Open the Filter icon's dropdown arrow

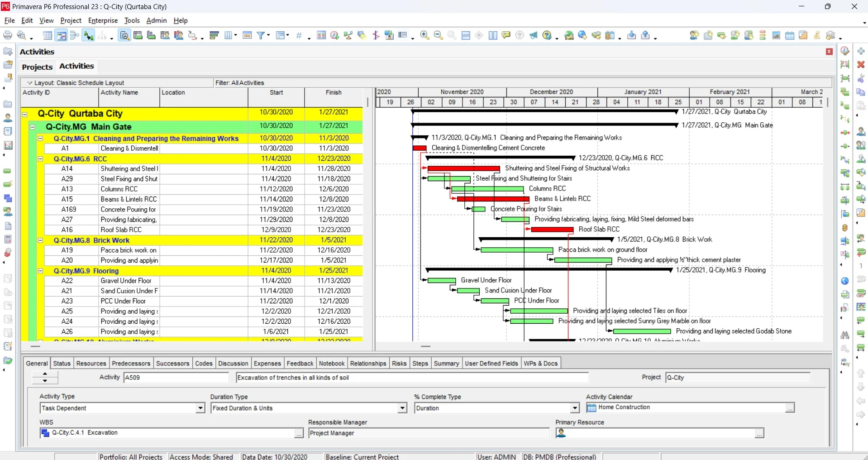pyautogui.click(x=268, y=35)
